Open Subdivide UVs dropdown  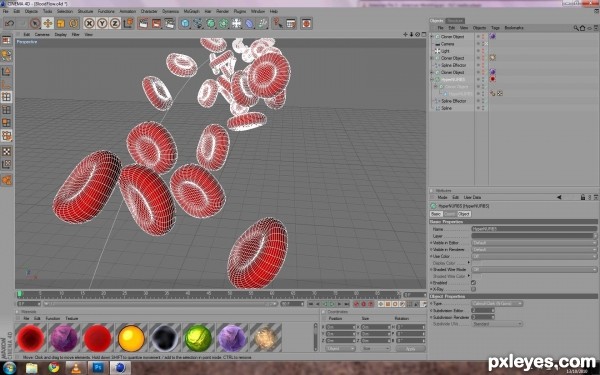497,324
